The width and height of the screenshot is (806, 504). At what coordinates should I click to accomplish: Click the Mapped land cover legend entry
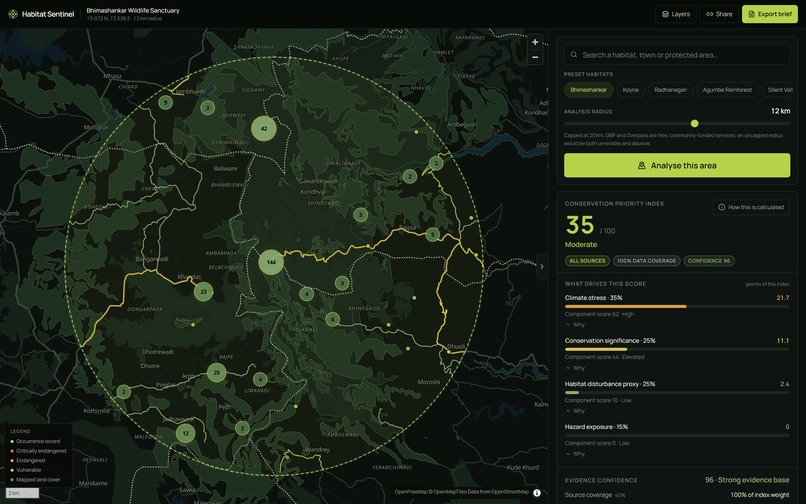35,480
